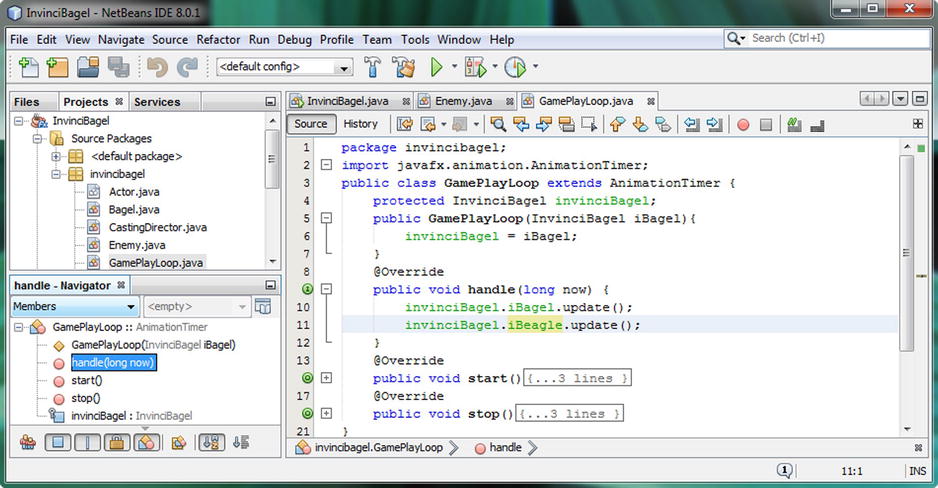Click the Build Project hammer icon

[x=373, y=67]
